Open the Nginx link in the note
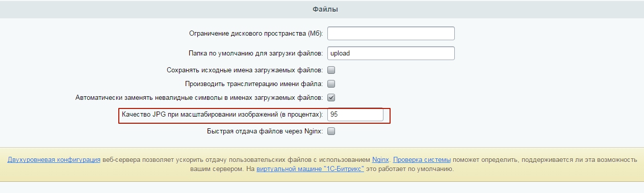644x193 pixels. pos(380,159)
